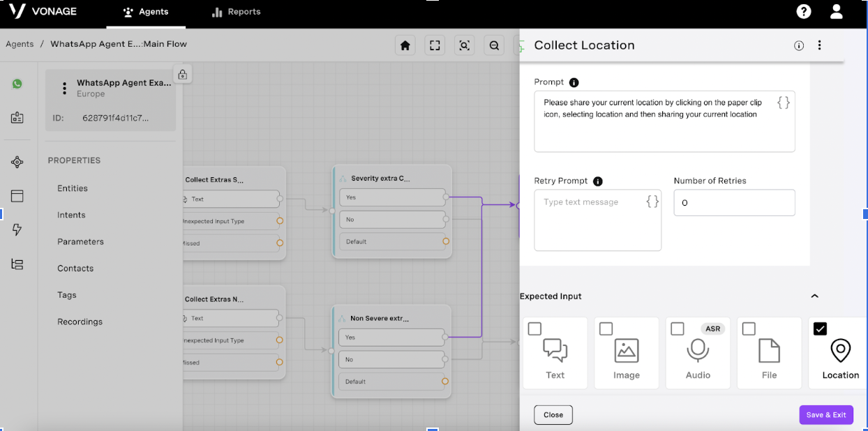Viewport: 868px width, 431px height.
Task: Open the help question mark icon
Action: 804,12
